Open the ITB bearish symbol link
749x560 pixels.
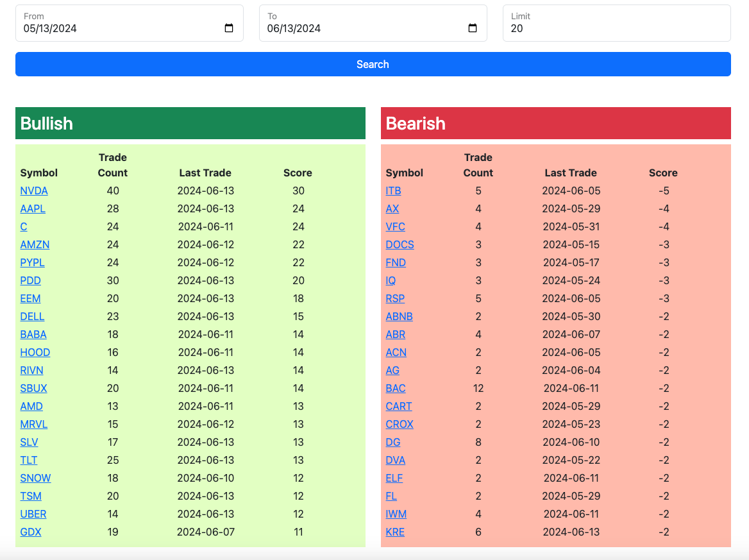pos(393,191)
